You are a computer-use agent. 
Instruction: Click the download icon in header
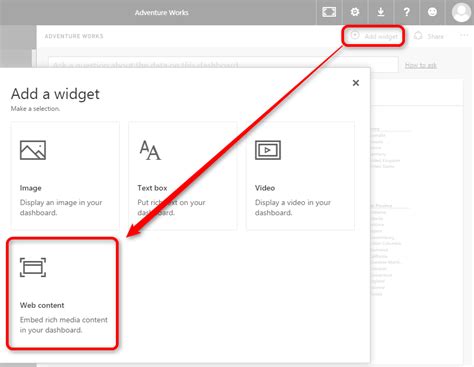[381, 12]
